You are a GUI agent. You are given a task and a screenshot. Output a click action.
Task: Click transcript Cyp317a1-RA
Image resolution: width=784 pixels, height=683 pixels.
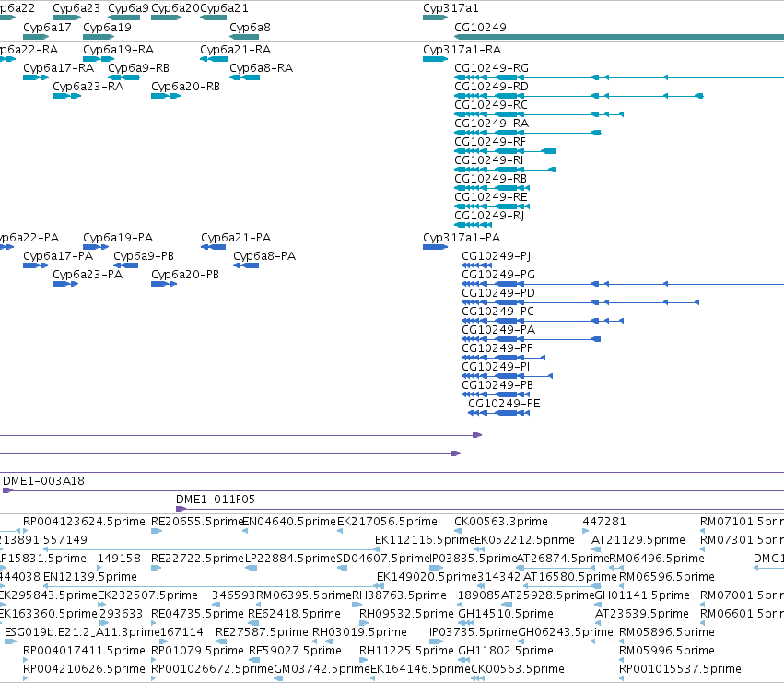tap(462, 50)
